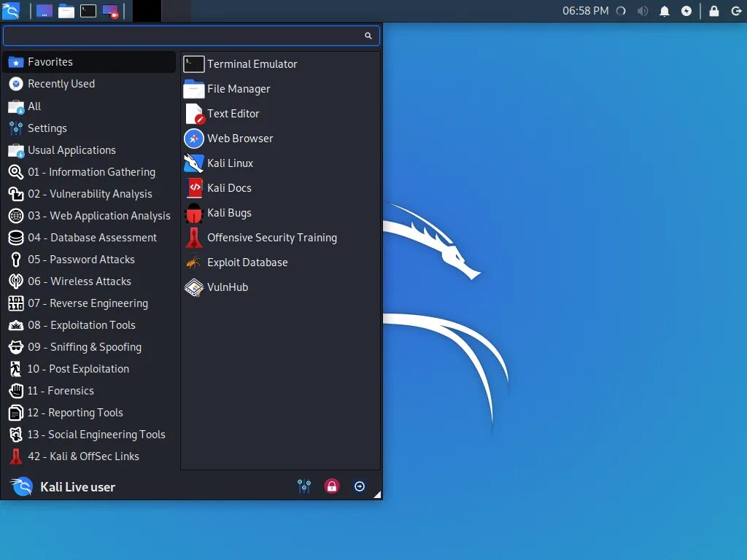Click the muted volume icon in panel
Image resolution: width=747 pixels, height=560 pixels.
click(x=643, y=11)
